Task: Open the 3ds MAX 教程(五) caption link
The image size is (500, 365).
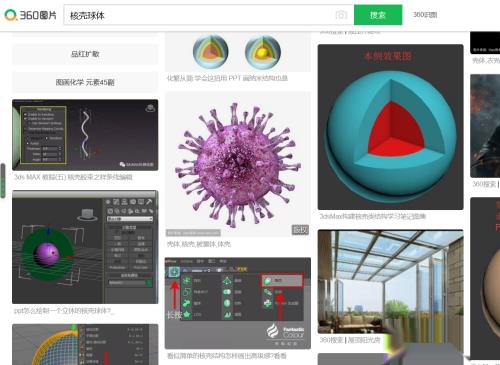Action: pos(73,177)
